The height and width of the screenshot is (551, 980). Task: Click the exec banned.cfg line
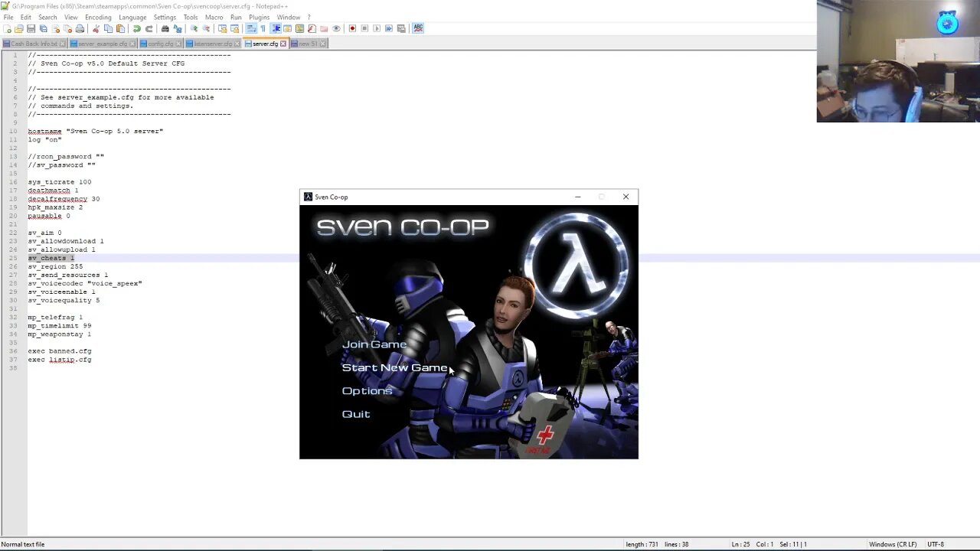tap(60, 350)
